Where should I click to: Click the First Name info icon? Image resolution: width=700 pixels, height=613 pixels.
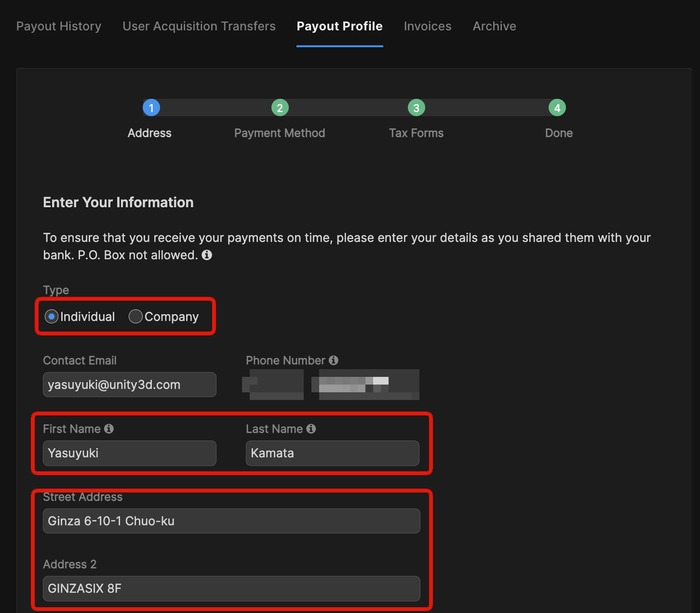(x=109, y=429)
